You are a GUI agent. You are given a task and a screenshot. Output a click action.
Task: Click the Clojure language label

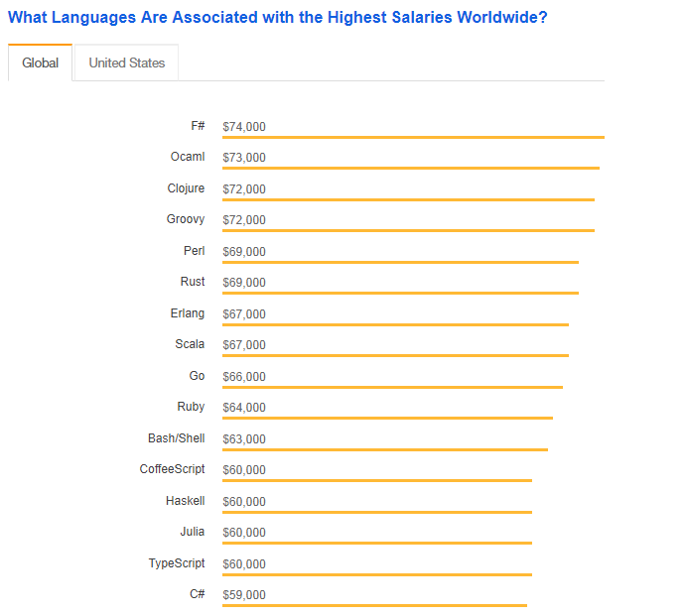click(186, 188)
